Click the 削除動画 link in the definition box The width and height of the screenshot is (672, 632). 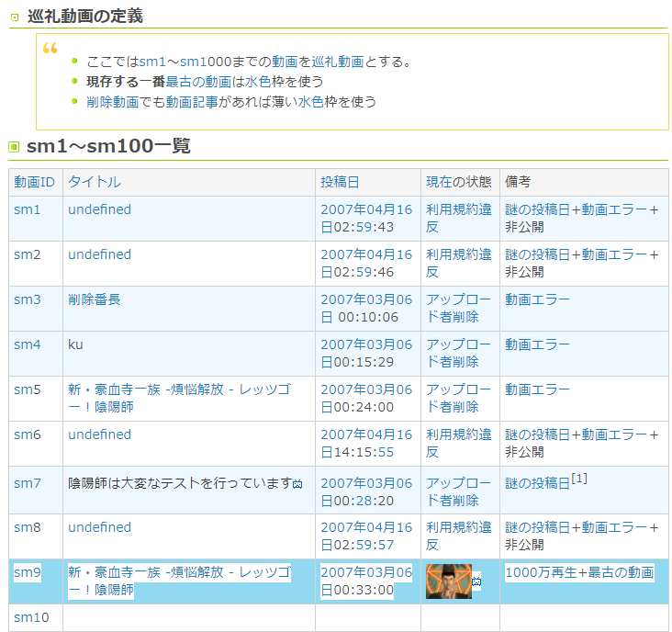[112, 102]
